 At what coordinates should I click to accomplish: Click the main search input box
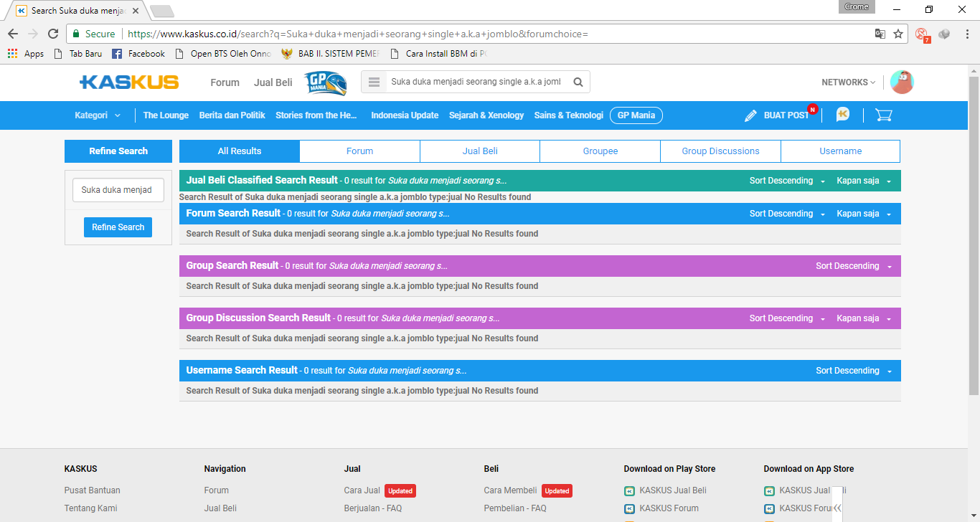pyautogui.click(x=476, y=82)
